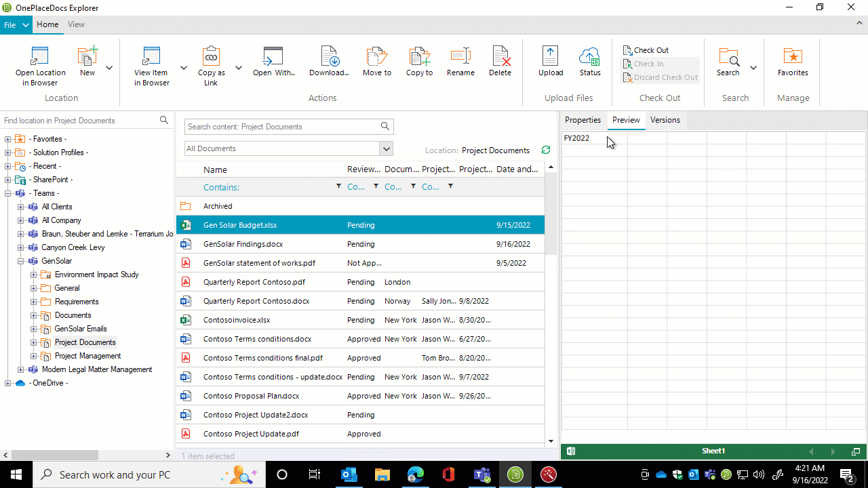Switch to the View ribbon tab

[76, 24]
